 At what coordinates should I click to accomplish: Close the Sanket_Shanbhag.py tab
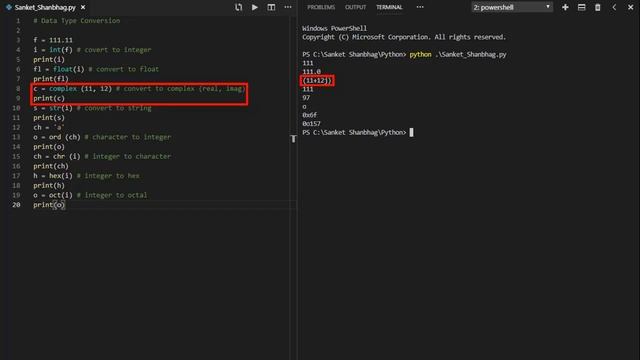83,7
